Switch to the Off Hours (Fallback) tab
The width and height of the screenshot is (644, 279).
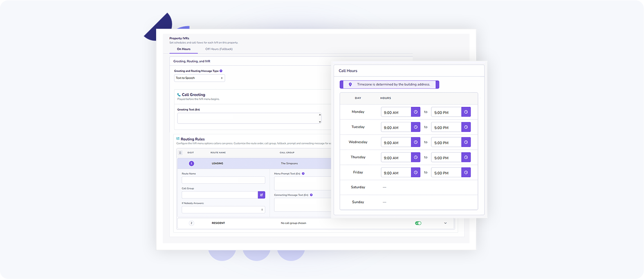point(219,49)
